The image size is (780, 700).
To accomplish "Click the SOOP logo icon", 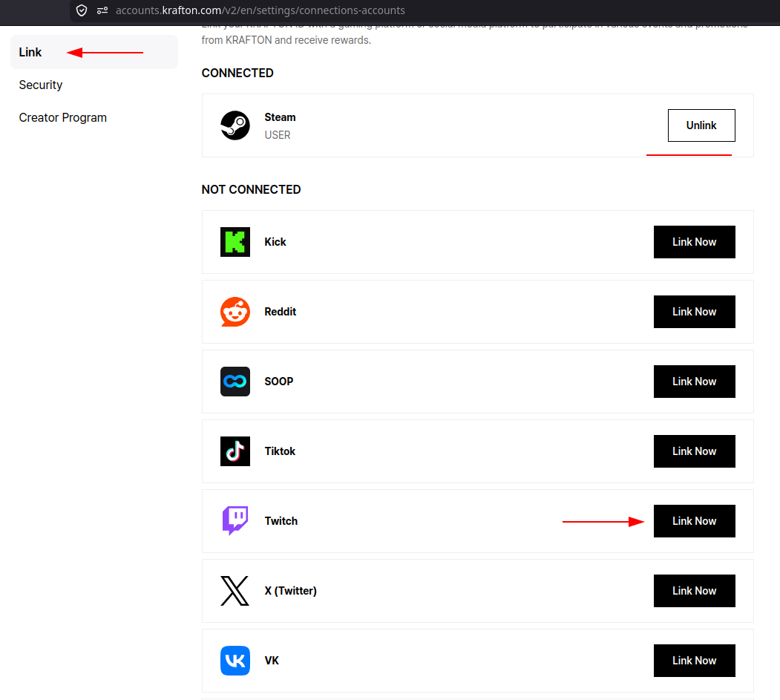I will click(x=235, y=382).
